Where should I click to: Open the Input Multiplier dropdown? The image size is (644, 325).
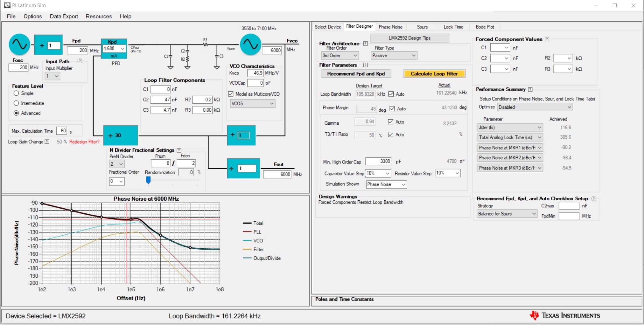coord(52,76)
